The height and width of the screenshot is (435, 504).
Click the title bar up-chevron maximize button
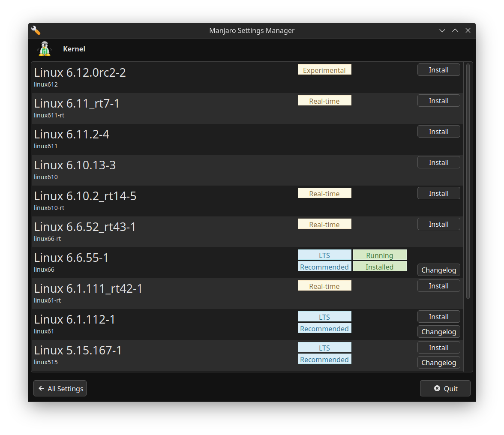pyautogui.click(x=455, y=30)
